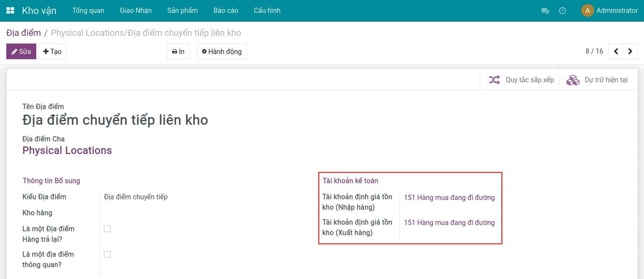Open the In print dropdown
The height and width of the screenshot is (279, 644).
[178, 52]
